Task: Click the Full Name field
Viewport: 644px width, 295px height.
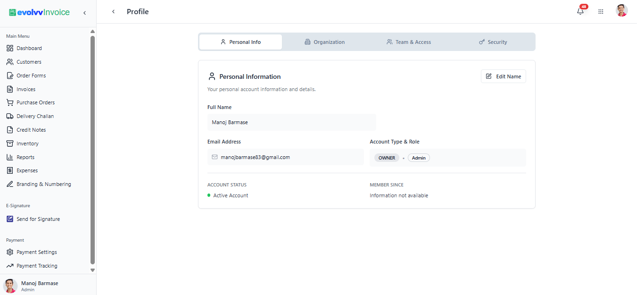Action: point(292,122)
